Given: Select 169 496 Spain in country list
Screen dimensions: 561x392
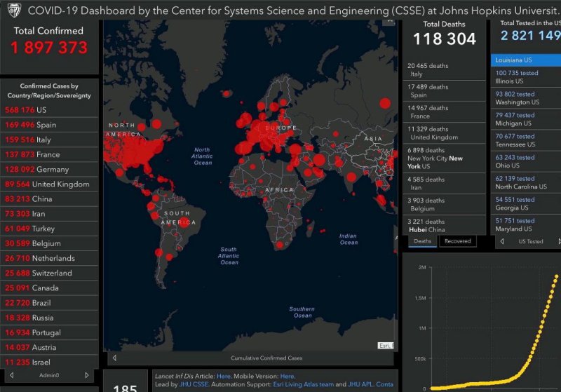Looking at the screenshot, I should click(49, 125).
